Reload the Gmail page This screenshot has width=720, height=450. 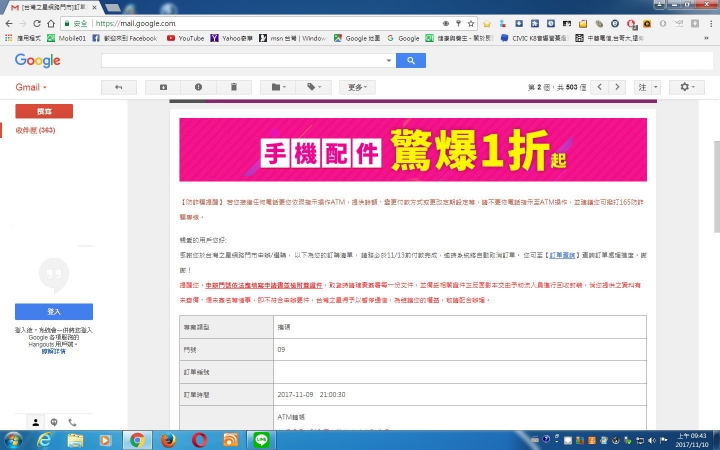(x=37, y=23)
